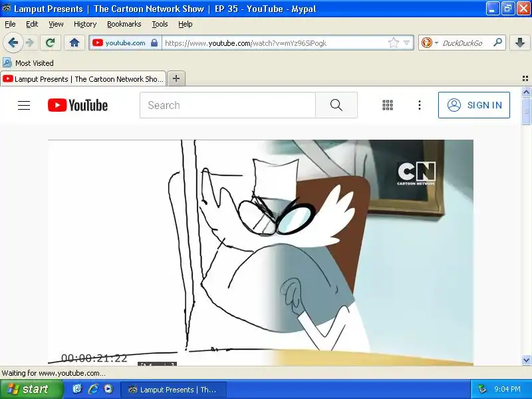The width and height of the screenshot is (532, 399).
Task: Open the File menu
Action: click(10, 24)
